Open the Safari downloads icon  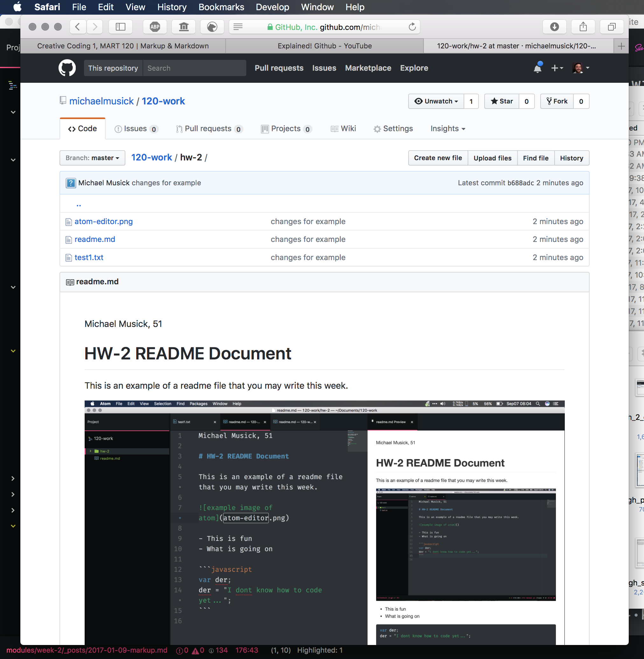pyautogui.click(x=554, y=27)
